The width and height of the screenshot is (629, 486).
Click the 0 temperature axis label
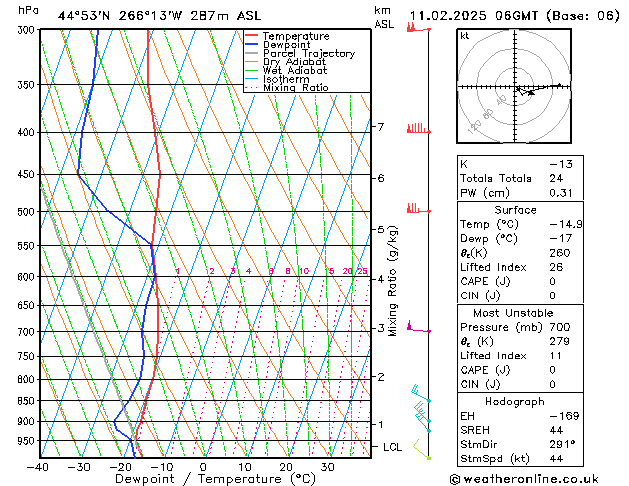203,467
